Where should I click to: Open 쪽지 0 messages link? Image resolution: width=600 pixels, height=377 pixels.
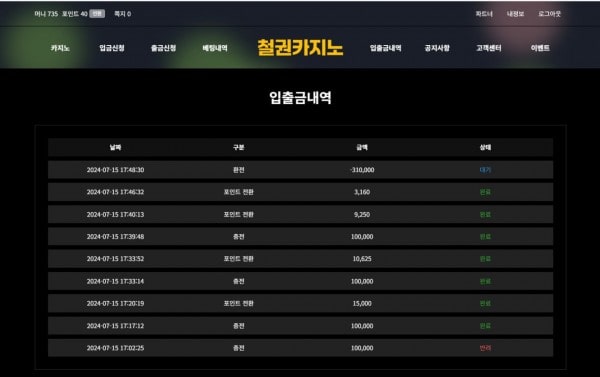pyautogui.click(x=122, y=14)
